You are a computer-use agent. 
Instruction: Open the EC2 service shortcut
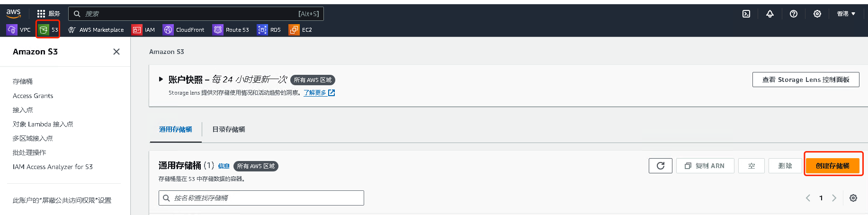coord(301,30)
